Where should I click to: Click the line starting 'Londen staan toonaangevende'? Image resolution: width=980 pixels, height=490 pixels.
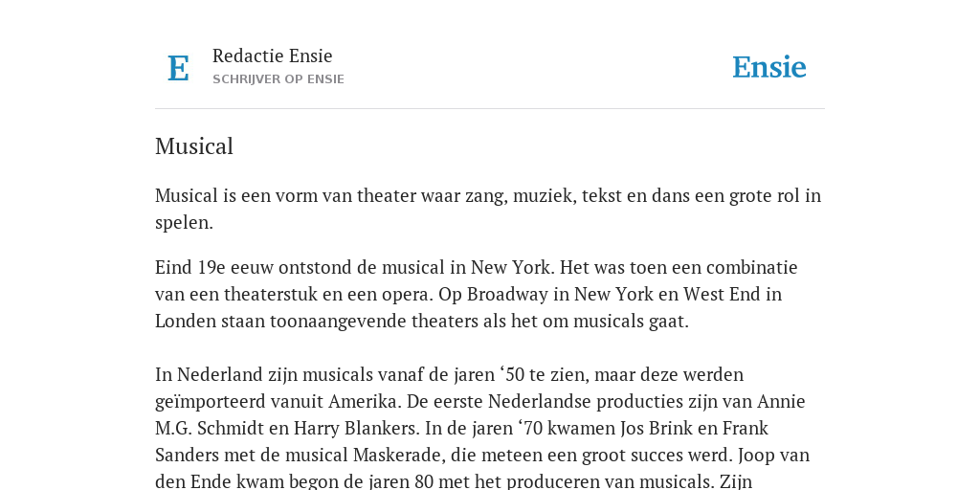pos(422,322)
